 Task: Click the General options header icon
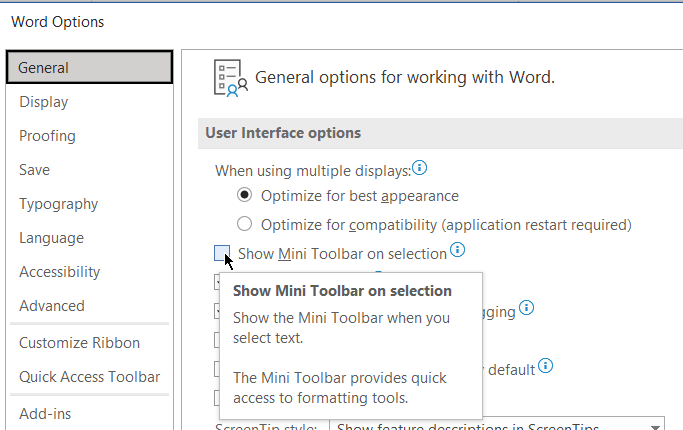[x=231, y=78]
